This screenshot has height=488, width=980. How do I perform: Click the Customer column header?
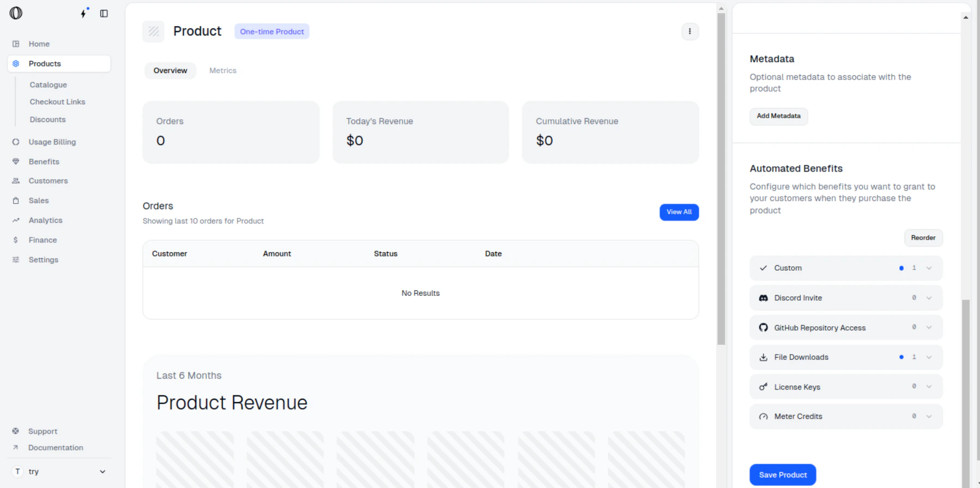pyautogui.click(x=170, y=254)
